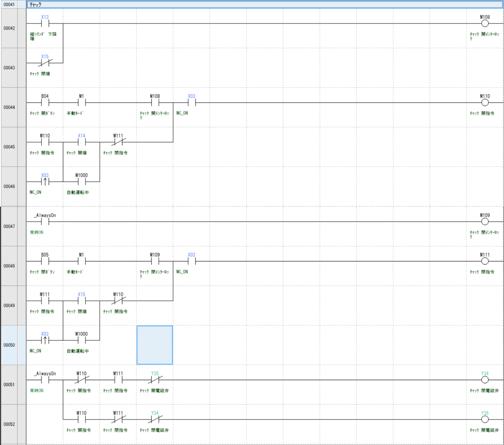Select the Y35 output coil in row 00052
This screenshot has width=504, height=445.
485,419
